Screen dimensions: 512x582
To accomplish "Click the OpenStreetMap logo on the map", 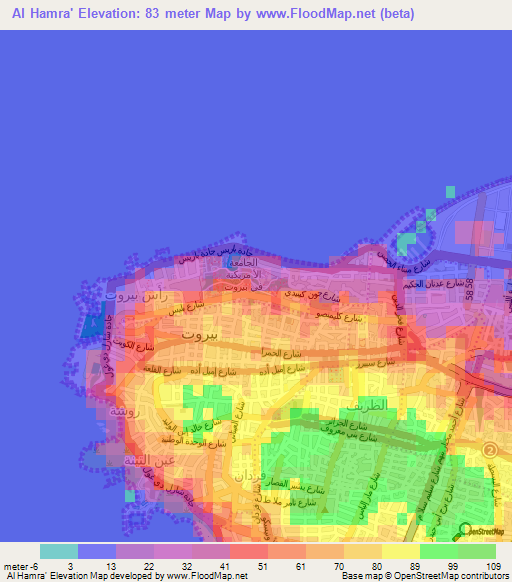I will [x=478, y=532].
